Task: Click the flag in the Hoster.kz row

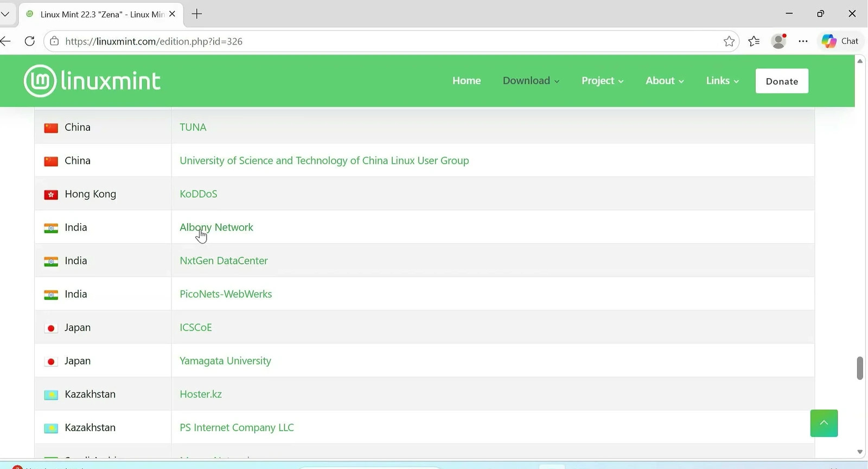Action: pyautogui.click(x=51, y=395)
